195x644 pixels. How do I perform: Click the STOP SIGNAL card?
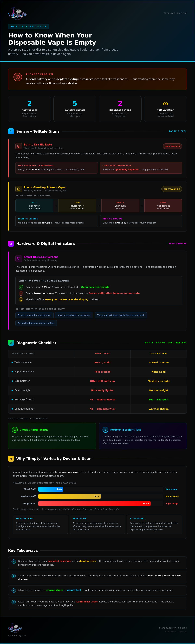pyautogui.click(x=155, y=524)
